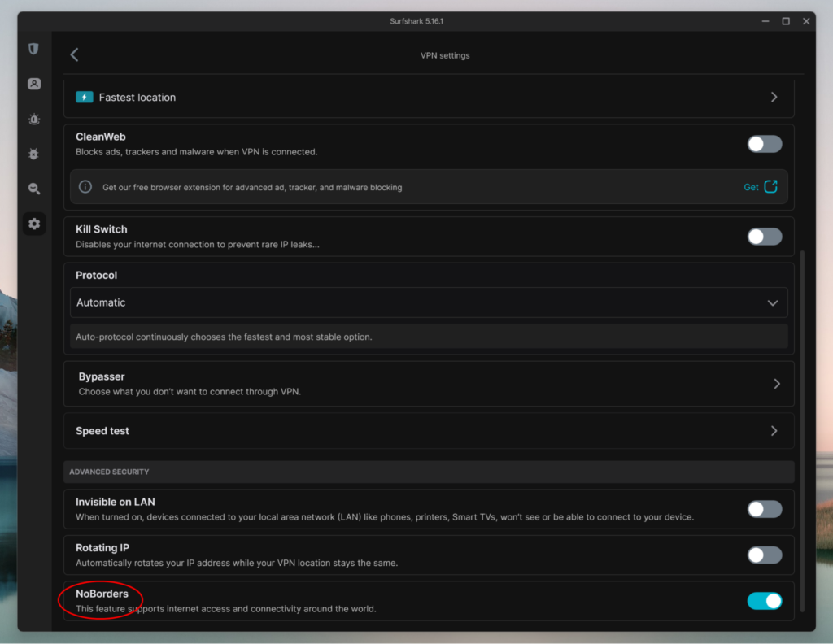Image resolution: width=833 pixels, height=644 pixels.
Task: Click the Protocol heading text
Action: tap(96, 275)
